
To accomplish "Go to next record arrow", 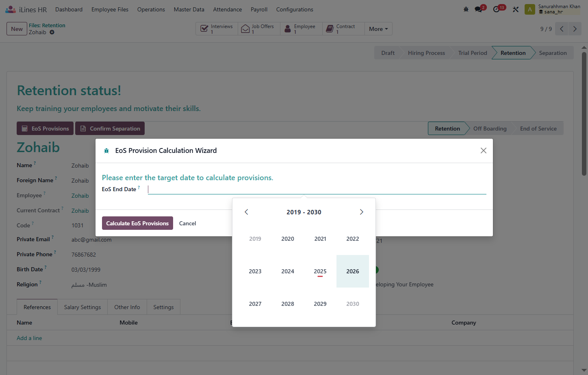I will 575,29.
